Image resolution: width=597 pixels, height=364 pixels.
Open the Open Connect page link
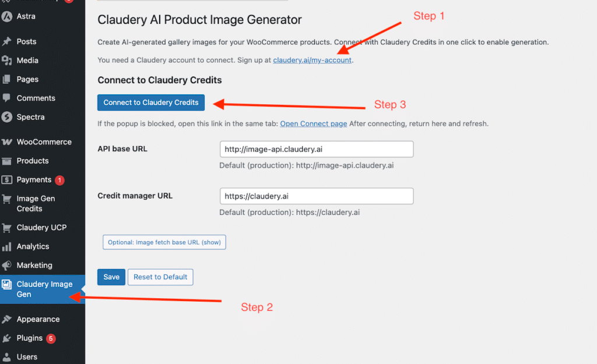(314, 123)
